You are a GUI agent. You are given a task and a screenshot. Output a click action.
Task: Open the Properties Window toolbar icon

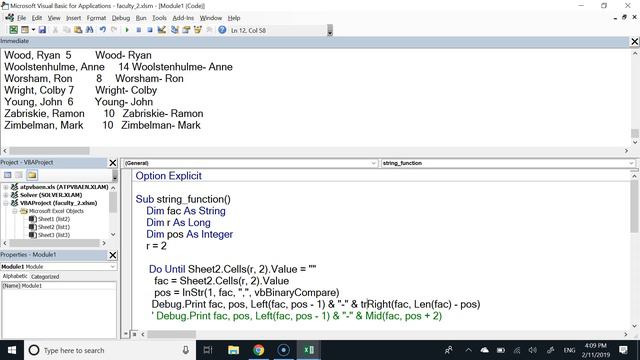186,30
